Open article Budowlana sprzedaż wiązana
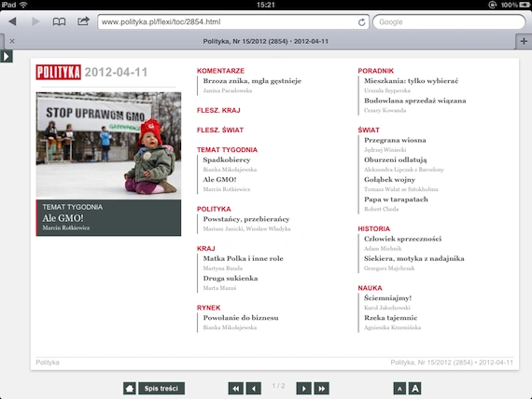Viewport: 532px width, 399px height. 415,101
